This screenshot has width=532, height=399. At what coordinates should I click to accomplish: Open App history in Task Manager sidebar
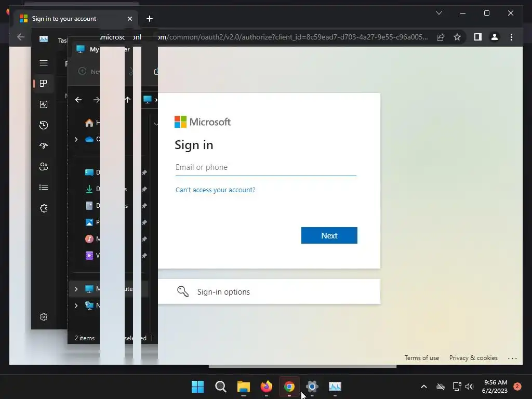[44, 125]
